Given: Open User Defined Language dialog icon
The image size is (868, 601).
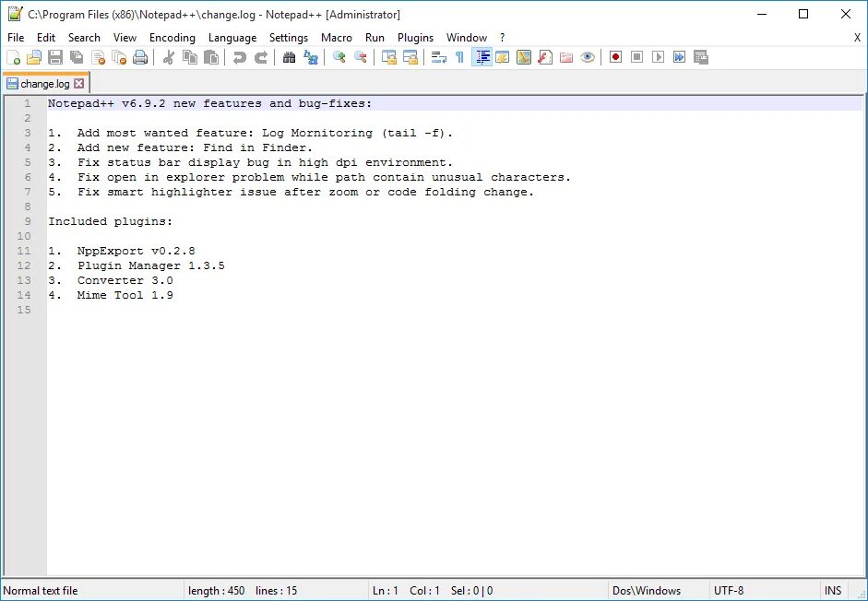Looking at the screenshot, I should point(503,57).
